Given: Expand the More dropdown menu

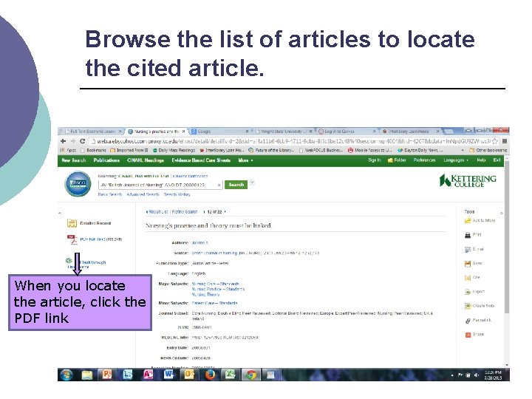Looking at the screenshot, I should 245,160.
